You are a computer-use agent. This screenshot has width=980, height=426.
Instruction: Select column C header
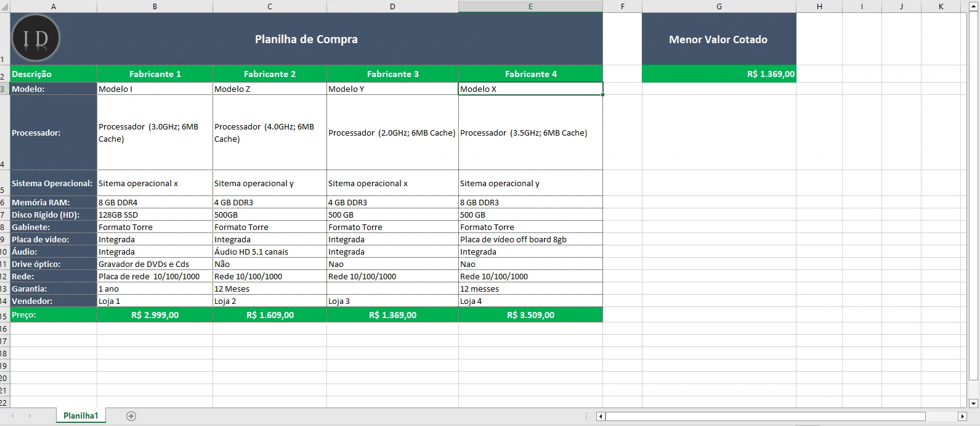click(x=270, y=6)
